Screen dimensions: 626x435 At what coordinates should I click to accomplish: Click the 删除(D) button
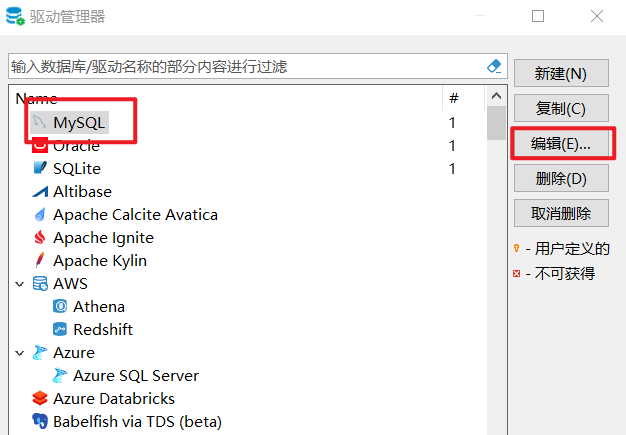point(561,178)
